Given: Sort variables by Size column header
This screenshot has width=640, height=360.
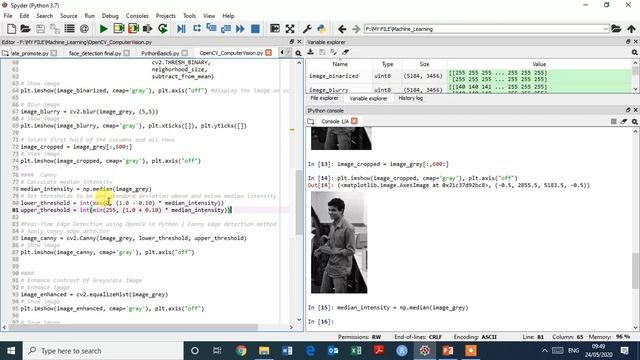Looking at the screenshot, I should point(424,64).
